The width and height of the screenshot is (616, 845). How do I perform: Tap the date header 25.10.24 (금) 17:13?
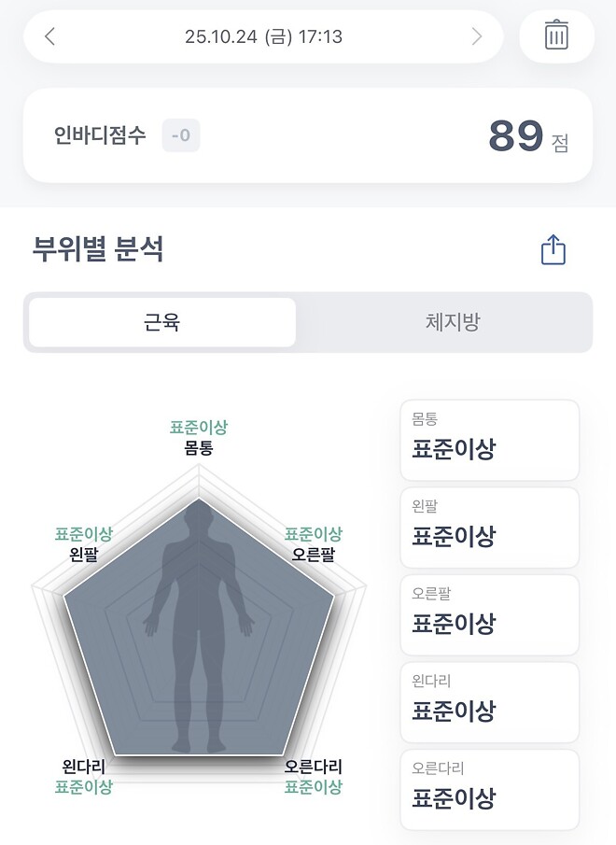(261, 36)
